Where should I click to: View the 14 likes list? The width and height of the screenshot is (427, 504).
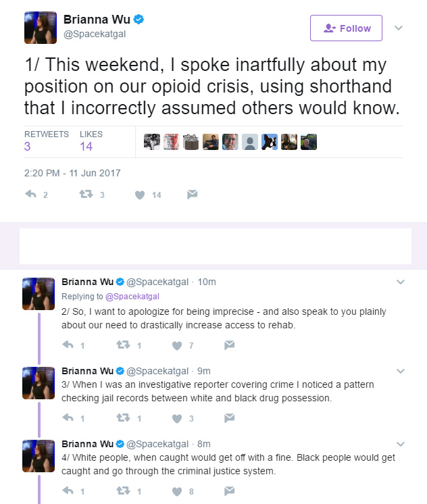pyautogui.click(x=91, y=141)
